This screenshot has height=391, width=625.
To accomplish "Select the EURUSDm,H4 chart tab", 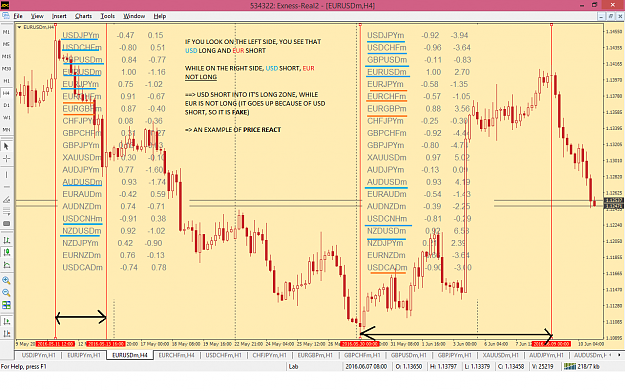I will point(130,355).
